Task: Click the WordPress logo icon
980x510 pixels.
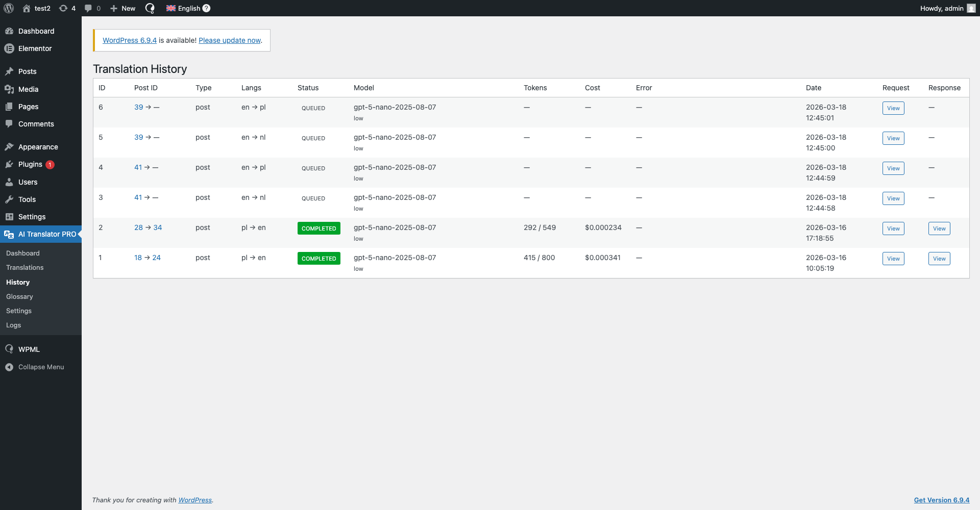Action: [x=9, y=8]
